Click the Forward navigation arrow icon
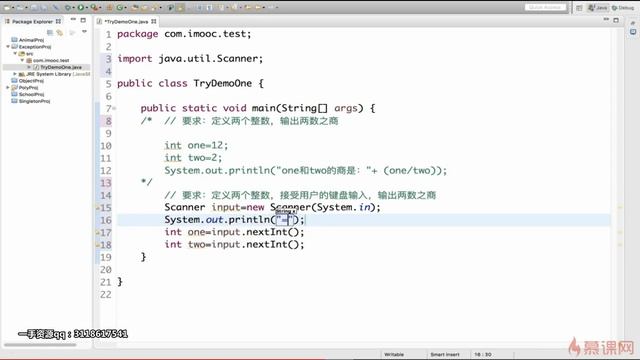640x360 pixels. (x=270, y=7)
